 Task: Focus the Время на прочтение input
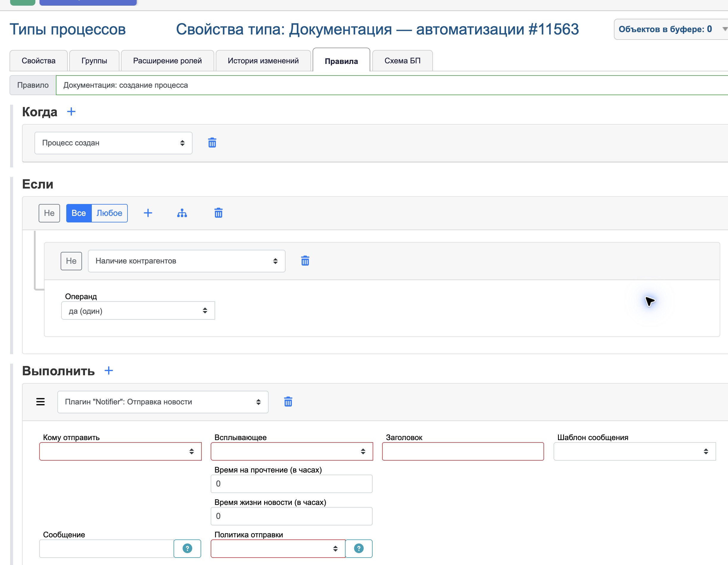pos(292,484)
